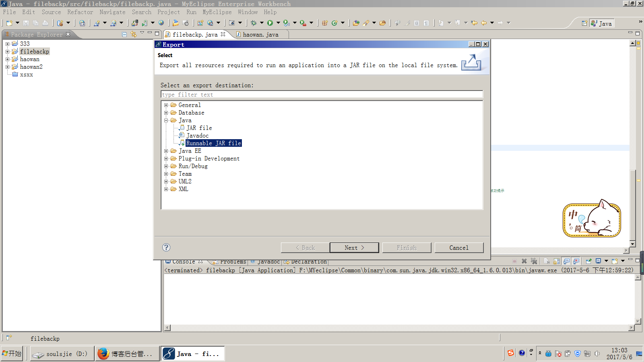Select the haowan2 project in Package Explorer
This screenshot has width=644, height=362.
(31, 67)
